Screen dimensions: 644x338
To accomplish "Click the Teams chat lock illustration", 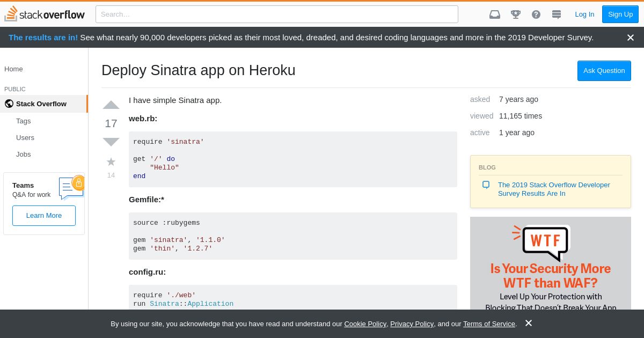I will point(72,188).
